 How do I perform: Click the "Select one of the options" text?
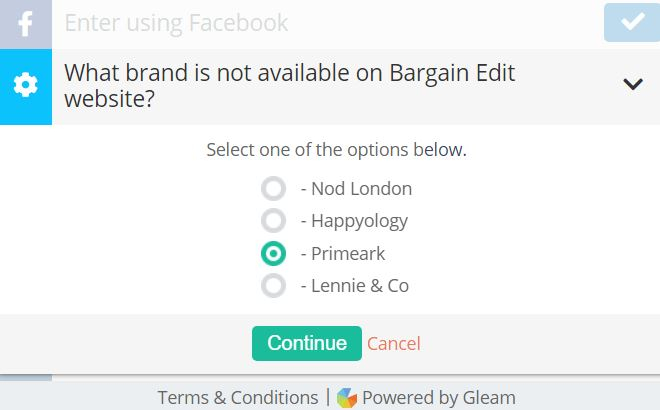click(x=336, y=150)
